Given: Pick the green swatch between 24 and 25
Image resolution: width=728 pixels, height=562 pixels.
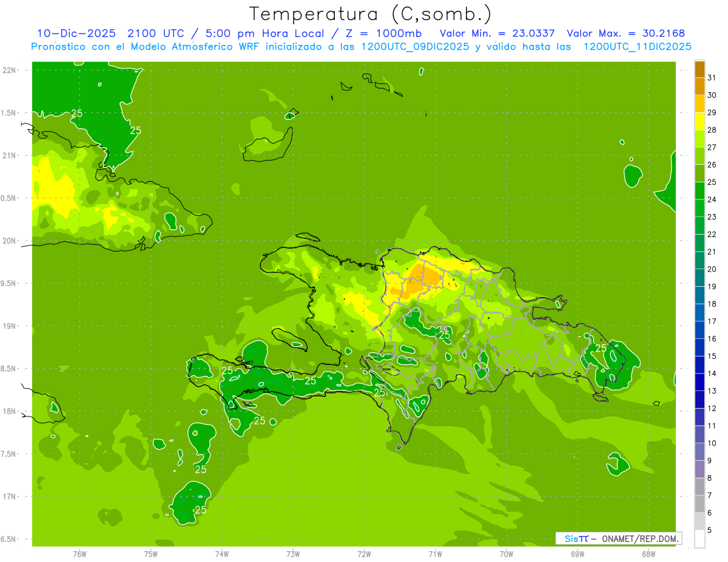Looking at the screenshot, I should click(699, 191).
